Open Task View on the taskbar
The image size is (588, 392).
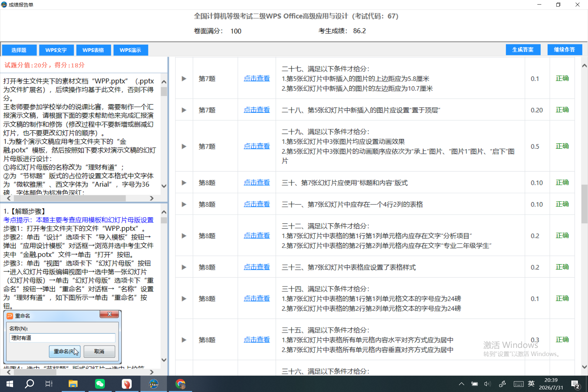(x=49, y=384)
